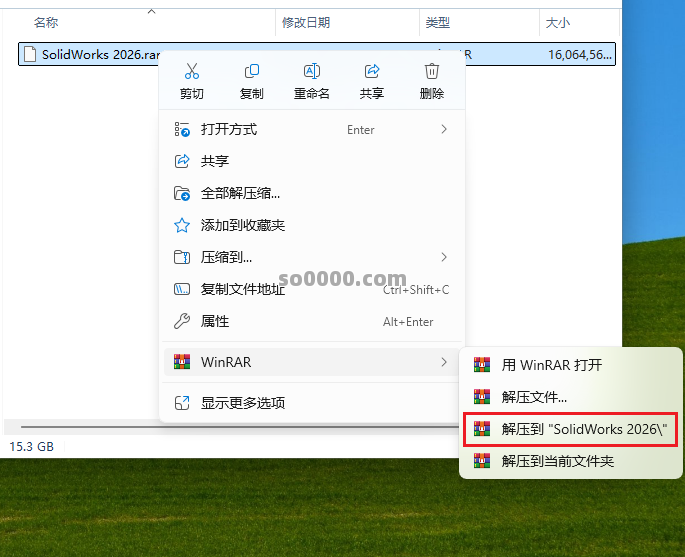Choose 全部解压缩... entry
This screenshot has width=685, height=557.
point(312,193)
